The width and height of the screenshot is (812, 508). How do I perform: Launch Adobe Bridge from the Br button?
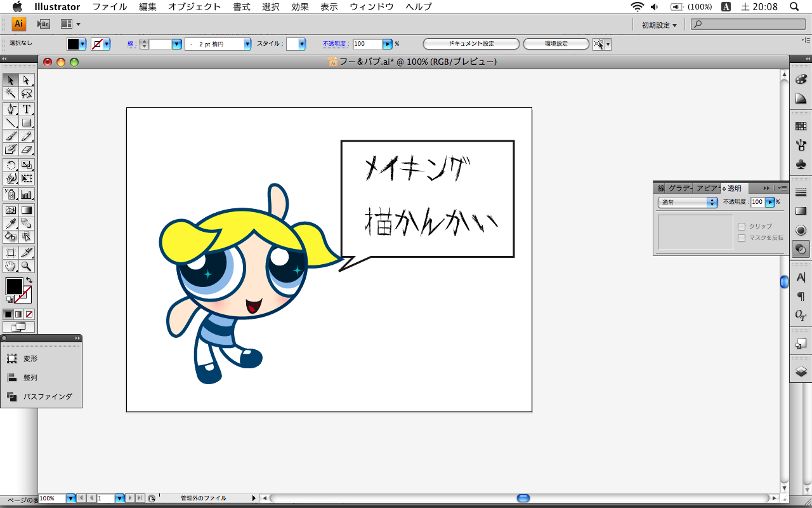click(44, 24)
